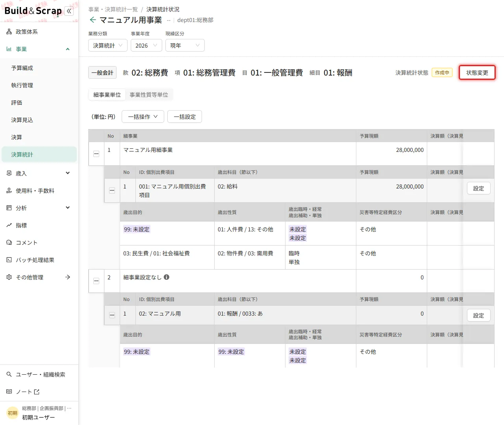Click the back arrow beside マニュアル用事業
This screenshot has height=425, width=504.
93,20
